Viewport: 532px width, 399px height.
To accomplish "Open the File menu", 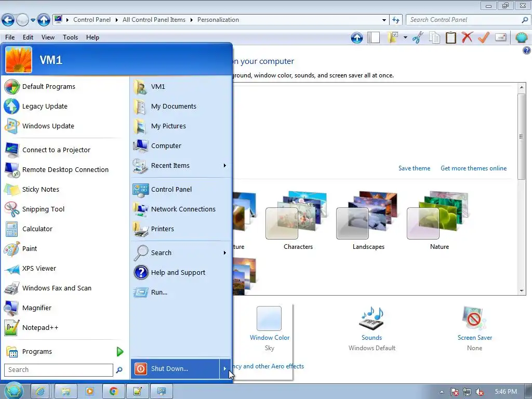I will (10, 37).
